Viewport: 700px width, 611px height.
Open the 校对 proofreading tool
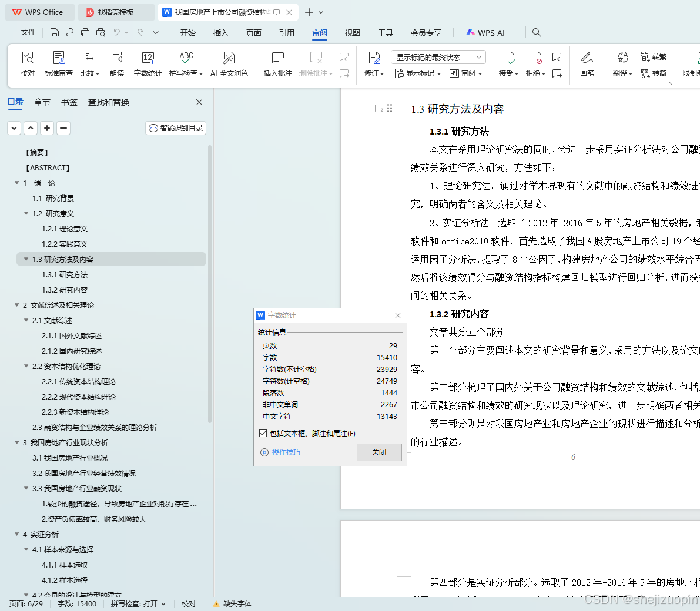(x=28, y=64)
